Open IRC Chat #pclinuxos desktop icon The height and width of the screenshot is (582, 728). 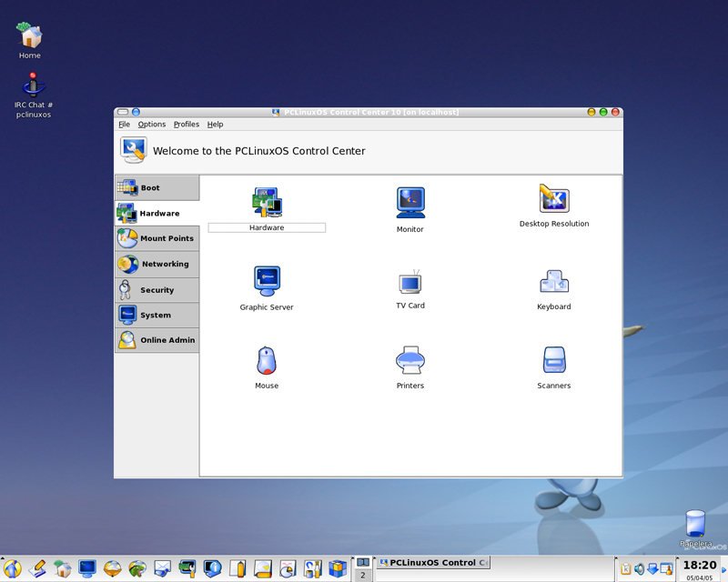[x=33, y=95]
